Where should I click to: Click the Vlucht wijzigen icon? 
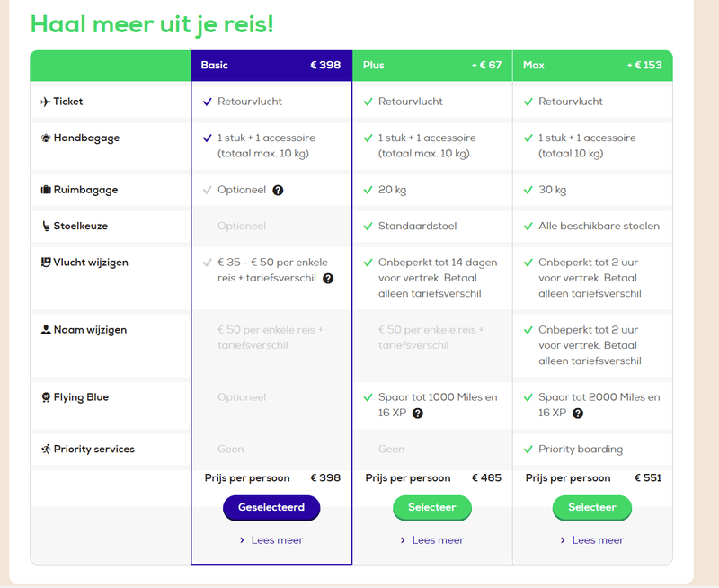coord(46,263)
